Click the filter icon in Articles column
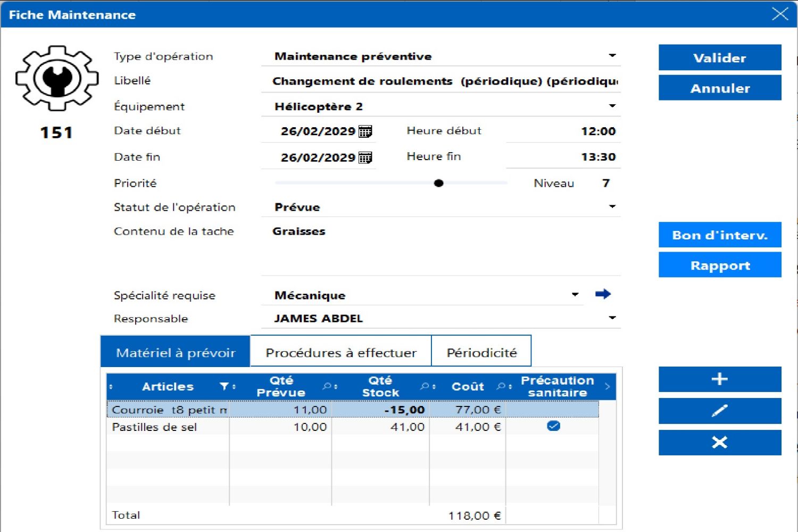The height and width of the screenshot is (532, 798). 224,387
